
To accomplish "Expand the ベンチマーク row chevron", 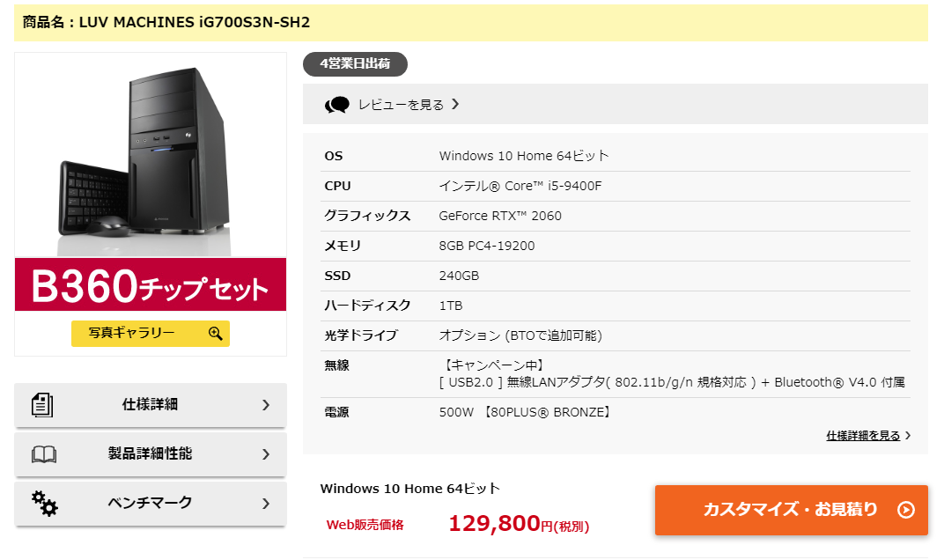I will (266, 504).
